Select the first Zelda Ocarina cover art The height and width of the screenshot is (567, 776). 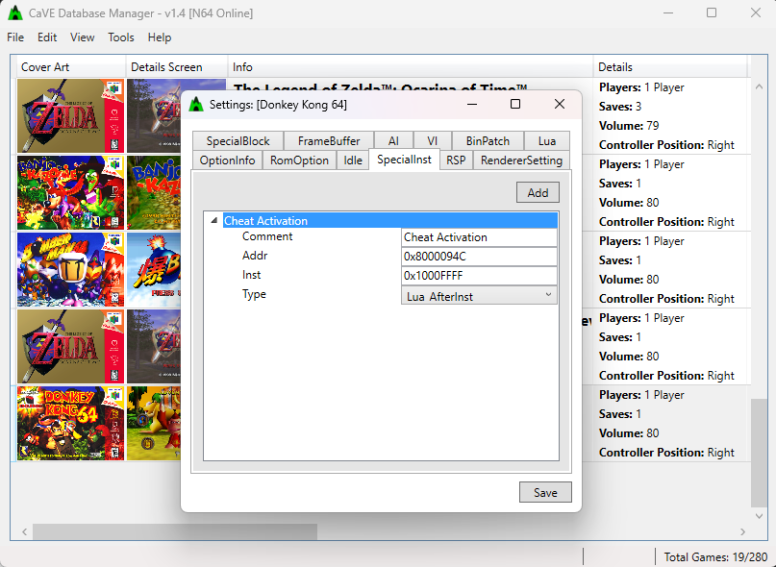tap(70, 116)
